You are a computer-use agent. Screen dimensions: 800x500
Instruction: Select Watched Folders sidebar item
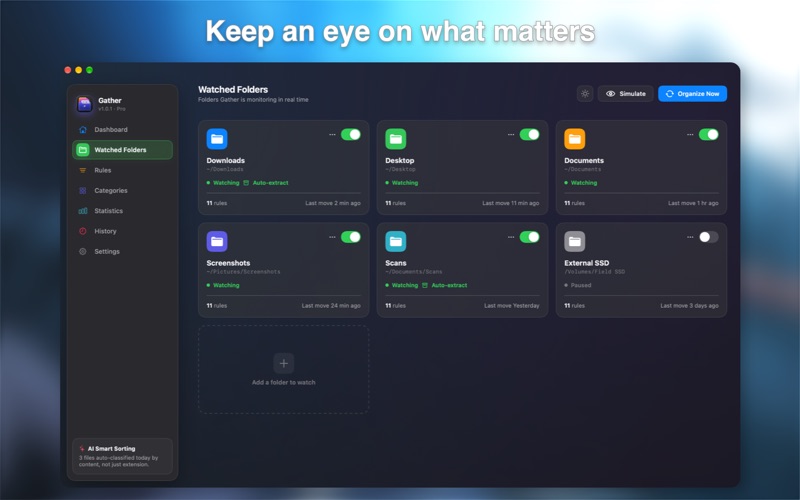tap(122, 150)
